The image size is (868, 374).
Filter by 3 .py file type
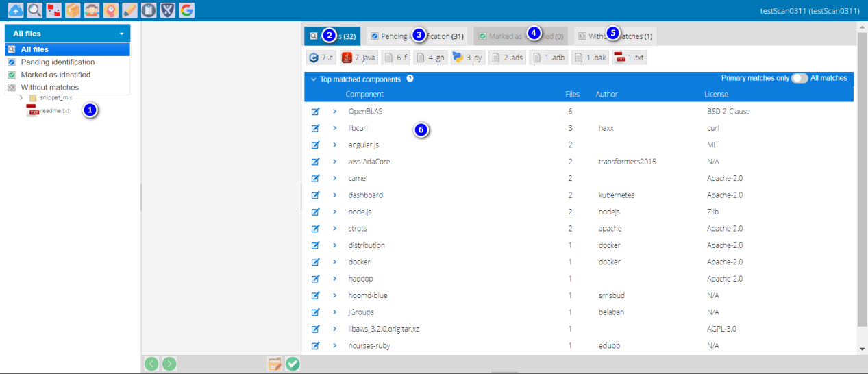pos(468,58)
